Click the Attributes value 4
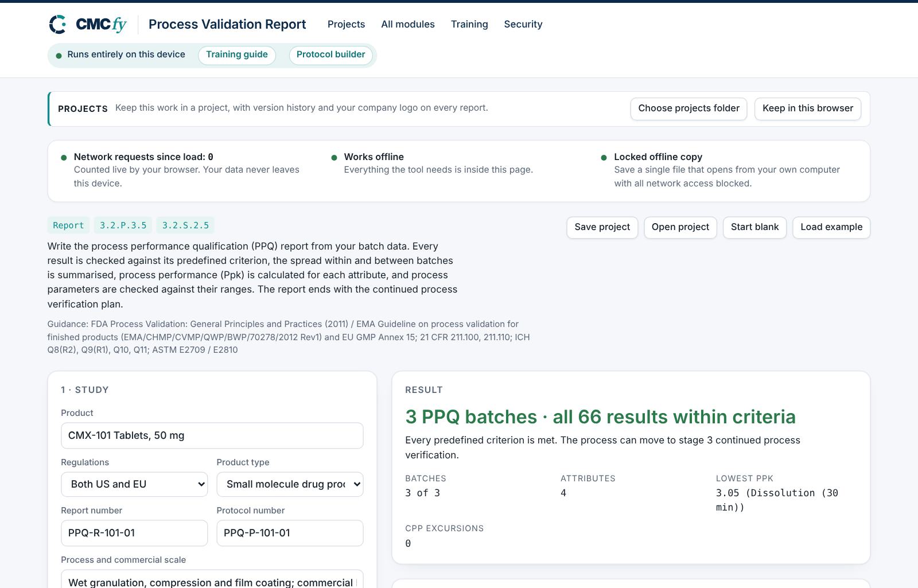918x588 pixels. coord(563,493)
